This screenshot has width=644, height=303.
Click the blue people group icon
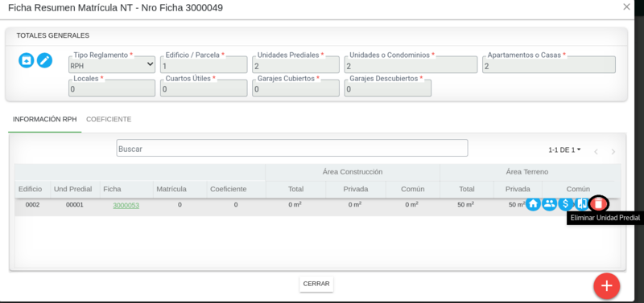coord(550,203)
